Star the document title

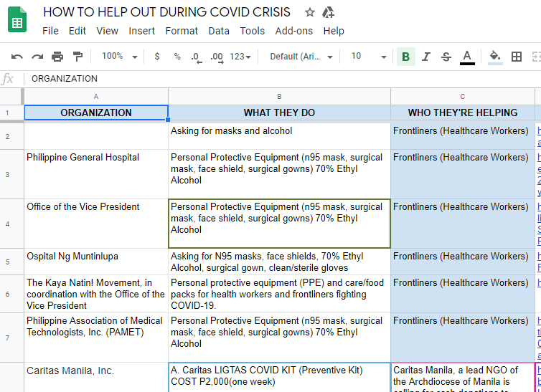pos(309,12)
